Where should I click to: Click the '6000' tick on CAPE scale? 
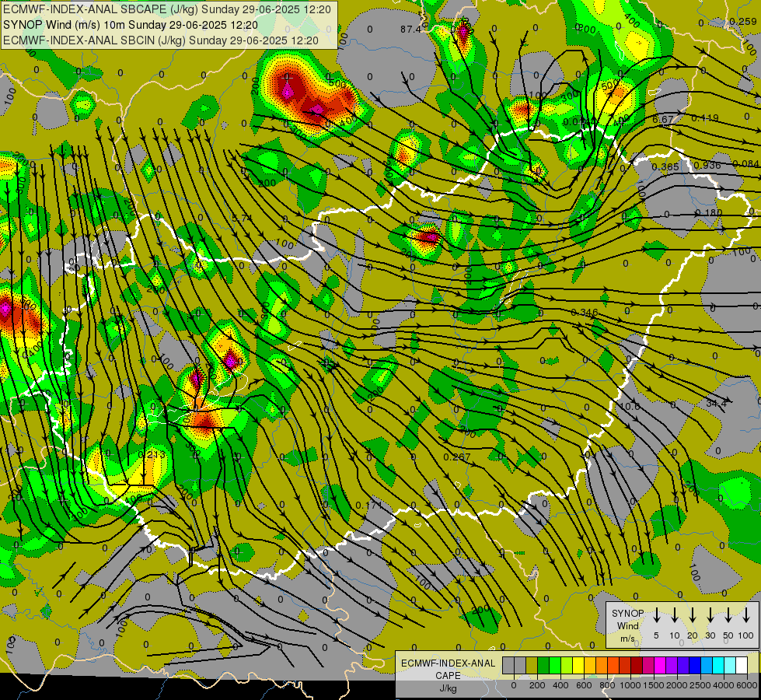point(748,685)
